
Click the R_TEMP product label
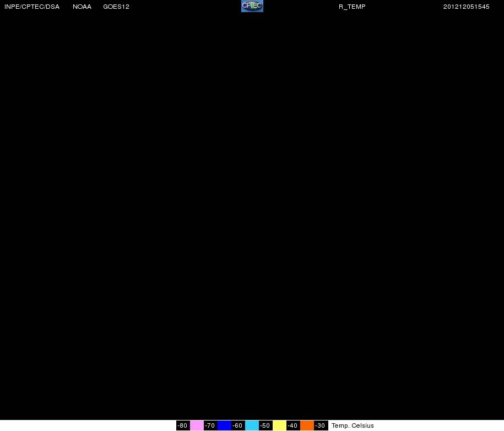(x=353, y=7)
